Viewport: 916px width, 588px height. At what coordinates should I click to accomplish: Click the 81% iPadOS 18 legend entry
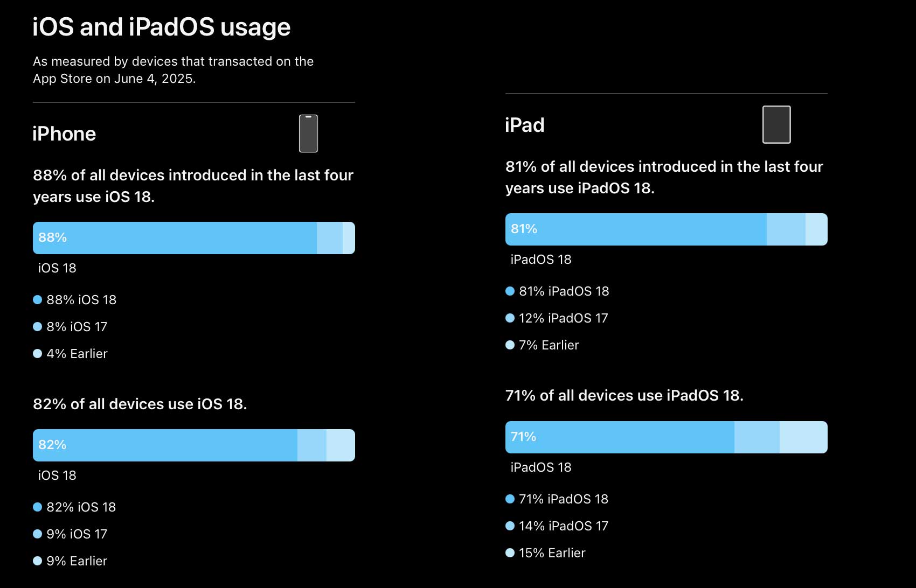coord(564,291)
